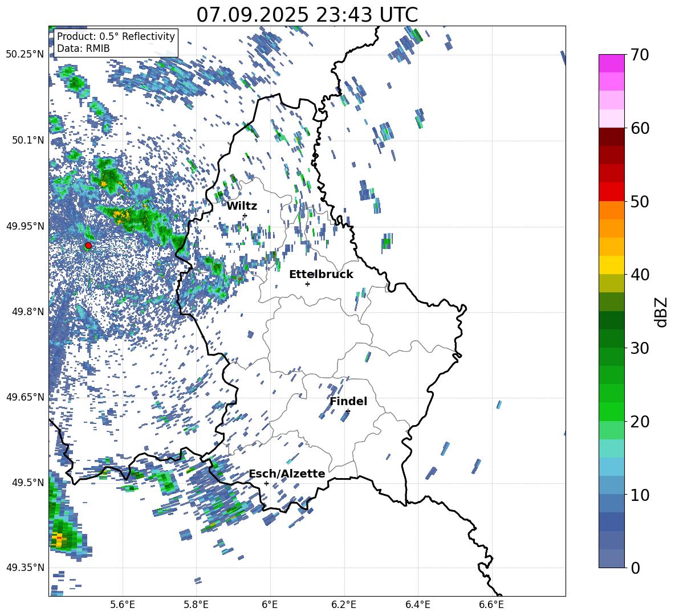Click the 70 tick label on colorbar
This screenshot has height=616, width=675.
[640, 55]
